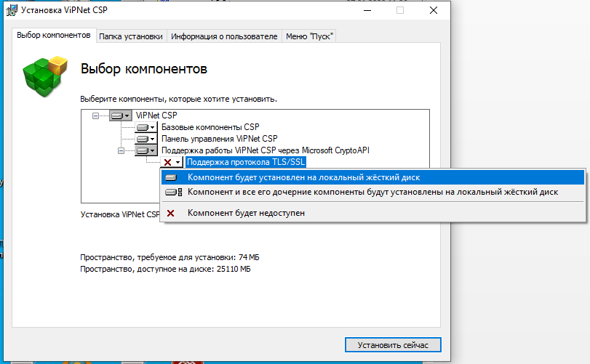Open the Информация о пользователе tab
Screen dimensions: 590x364
[225, 36]
